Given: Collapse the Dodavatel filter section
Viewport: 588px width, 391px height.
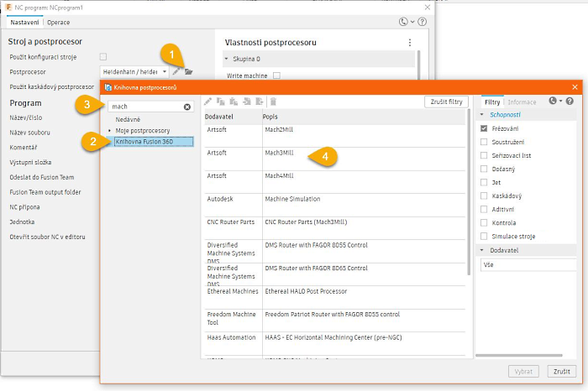Looking at the screenshot, I should pyautogui.click(x=482, y=250).
